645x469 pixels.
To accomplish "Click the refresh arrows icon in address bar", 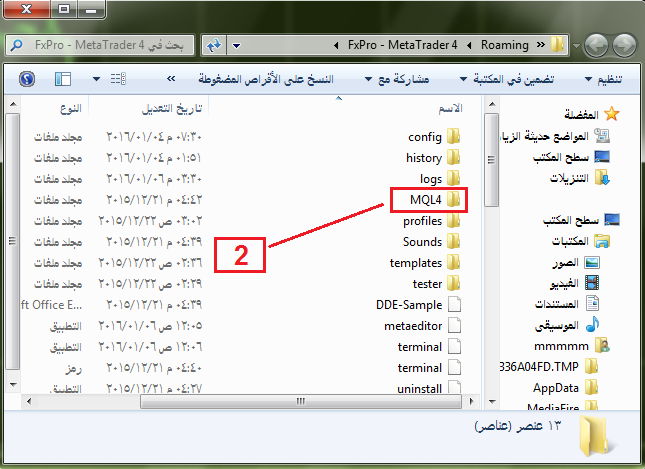I will click(214, 45).
